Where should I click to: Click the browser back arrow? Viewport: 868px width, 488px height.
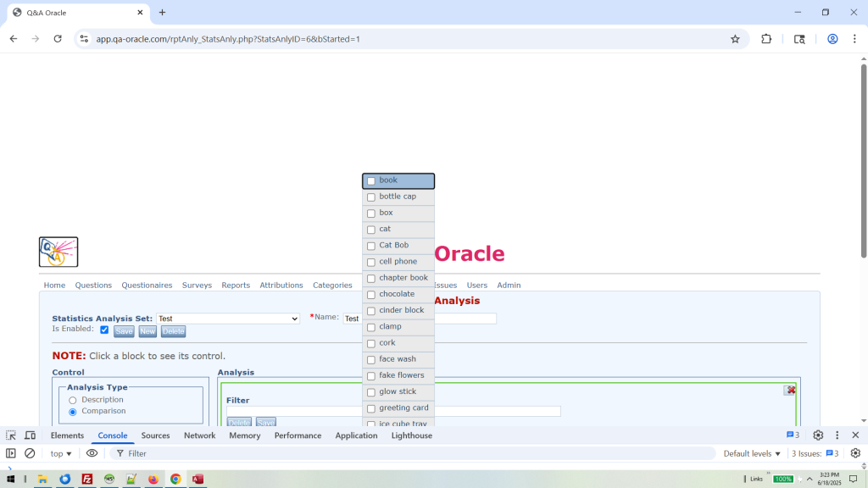pos(14,39)
